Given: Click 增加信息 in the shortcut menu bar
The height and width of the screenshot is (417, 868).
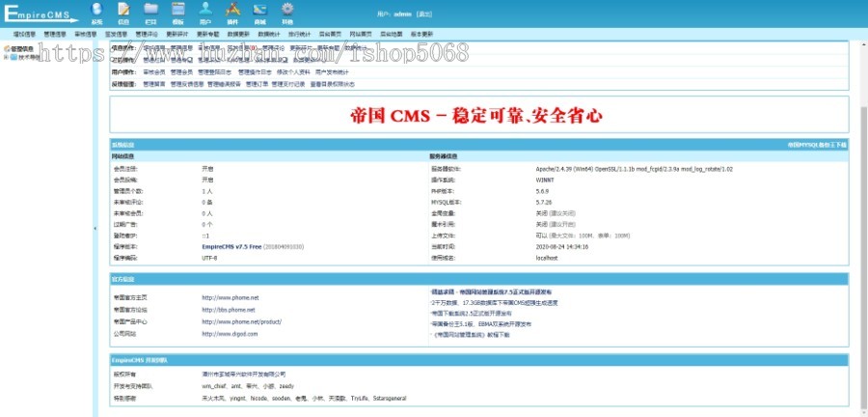Looking at the screenshot, I should [x=24, y=34].
